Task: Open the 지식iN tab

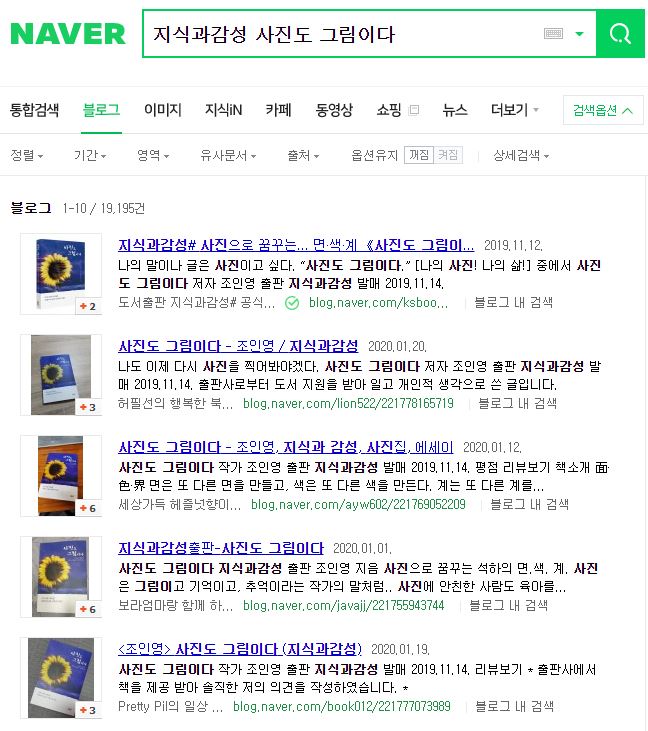Action: (224, 110)
